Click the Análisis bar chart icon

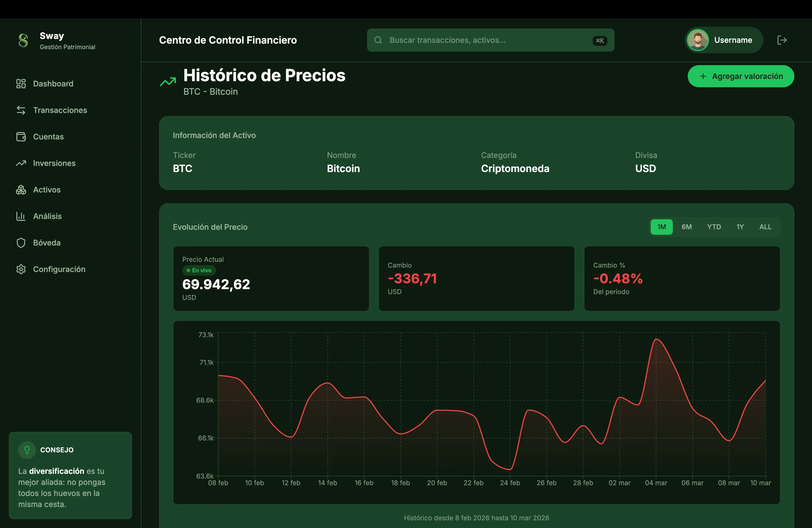(21, 216)
